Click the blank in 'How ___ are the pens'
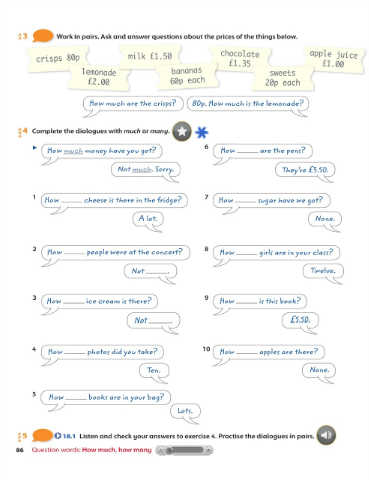 coord(247,151)
